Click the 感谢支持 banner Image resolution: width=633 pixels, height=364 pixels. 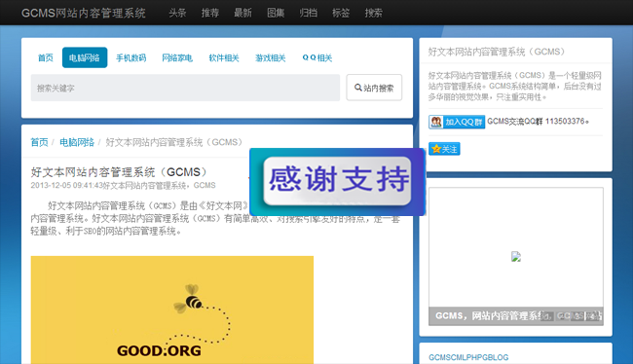coord(337,182)
